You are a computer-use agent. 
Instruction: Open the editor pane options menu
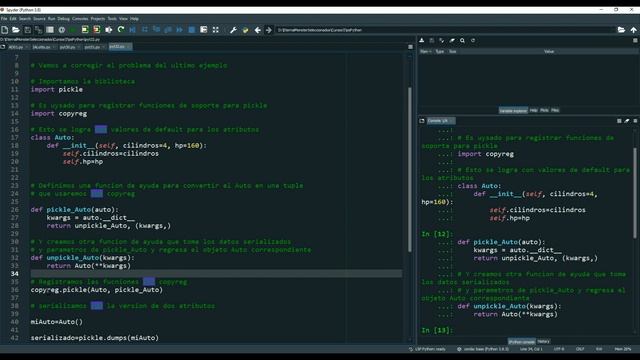[x=410, y=47]
